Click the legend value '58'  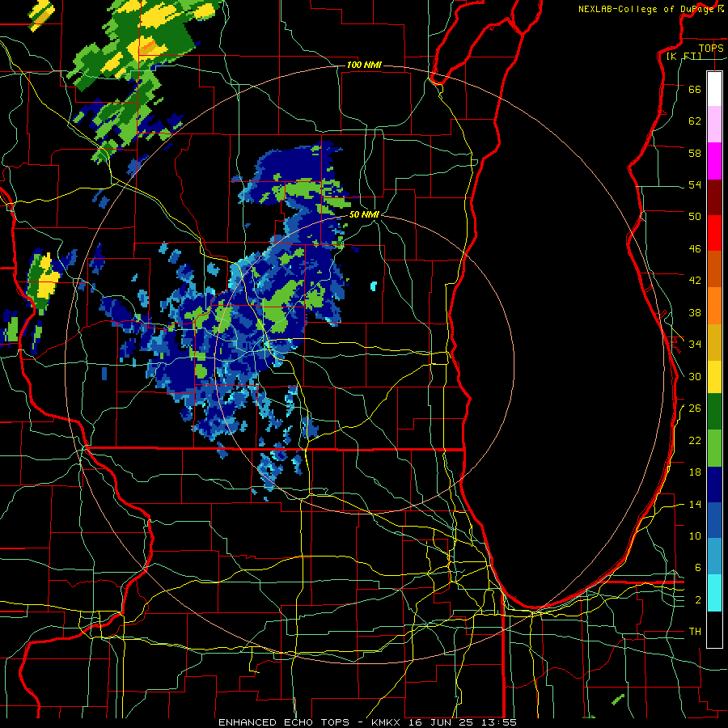pos(695,153)
